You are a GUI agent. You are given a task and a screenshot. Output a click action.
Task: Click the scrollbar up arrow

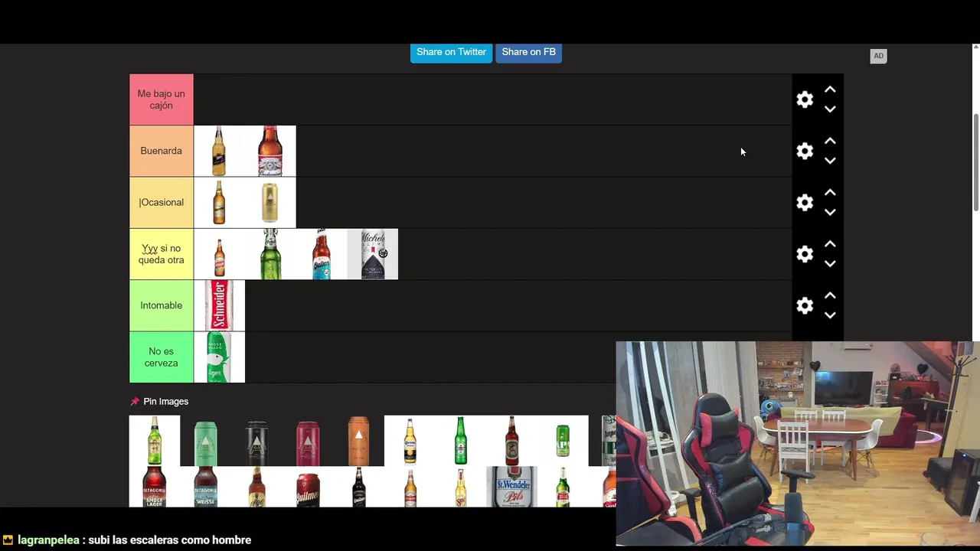pyautogui.click(x=975, y=48)
